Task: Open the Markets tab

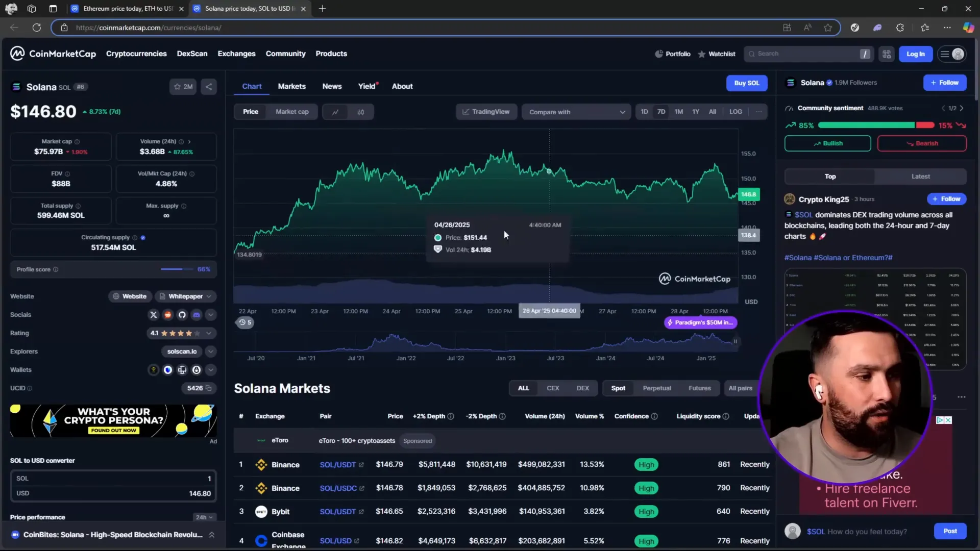Action: pyautogui.click(x=291, y=86)
